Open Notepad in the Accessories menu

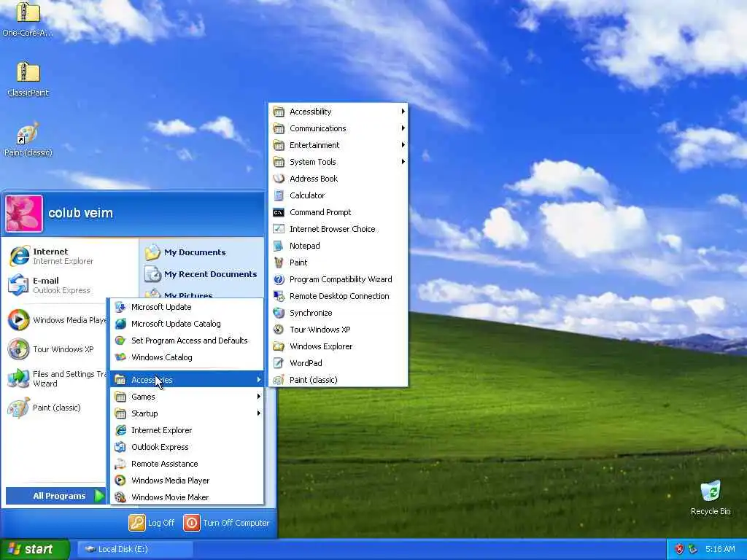[x=338, y=246]
